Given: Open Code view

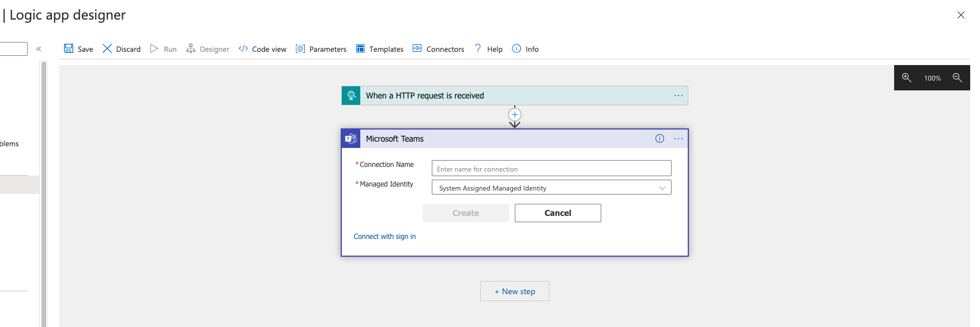Looking at the screenshot, I should coord(262,49).
